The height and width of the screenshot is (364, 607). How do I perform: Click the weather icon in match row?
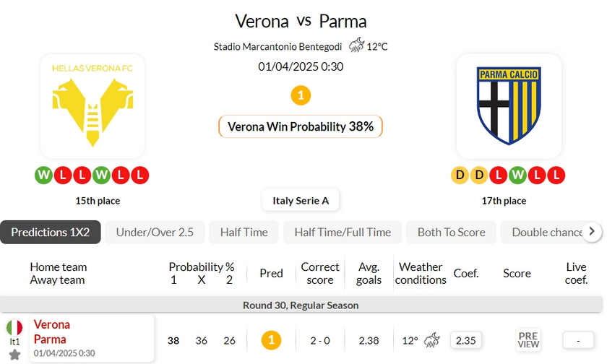click(432, 339)
